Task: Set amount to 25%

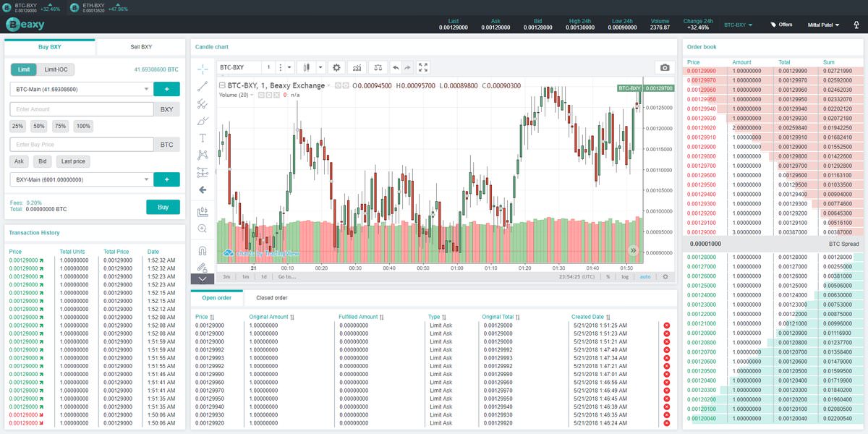Action: click(18, 126)
